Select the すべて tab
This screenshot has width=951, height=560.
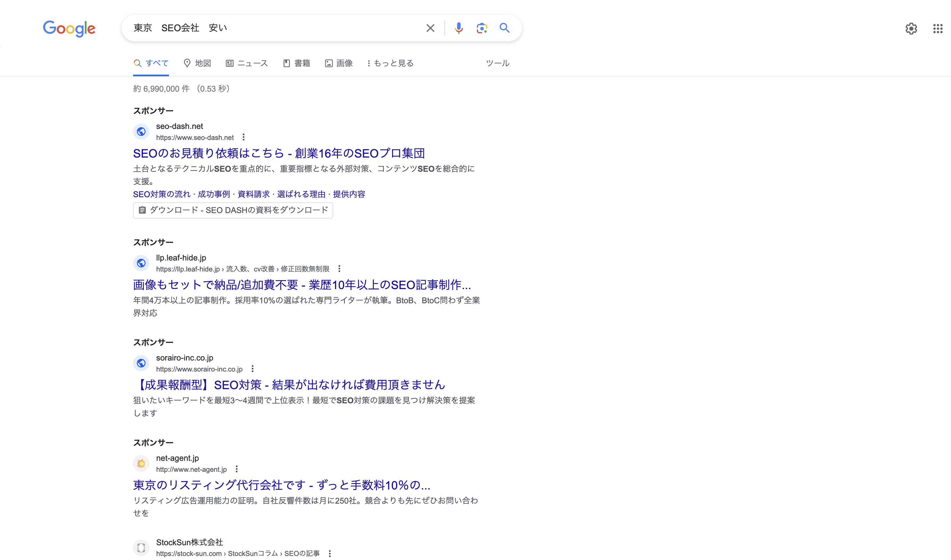[x=151, y=63]
